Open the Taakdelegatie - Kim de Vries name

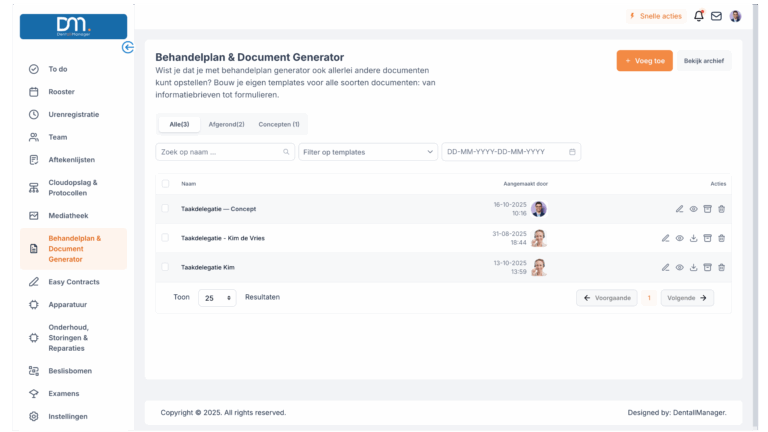[223, 238]
